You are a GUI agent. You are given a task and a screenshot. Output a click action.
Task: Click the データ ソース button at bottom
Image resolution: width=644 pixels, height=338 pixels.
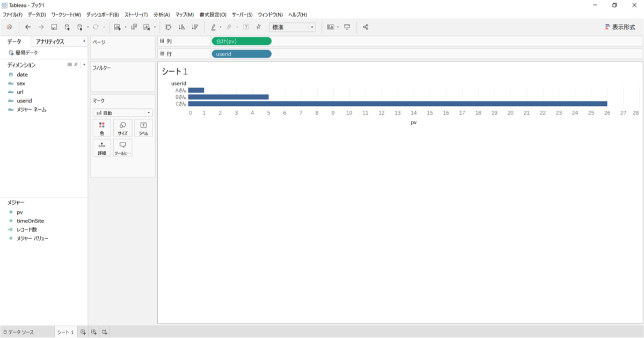click(19, 332)
